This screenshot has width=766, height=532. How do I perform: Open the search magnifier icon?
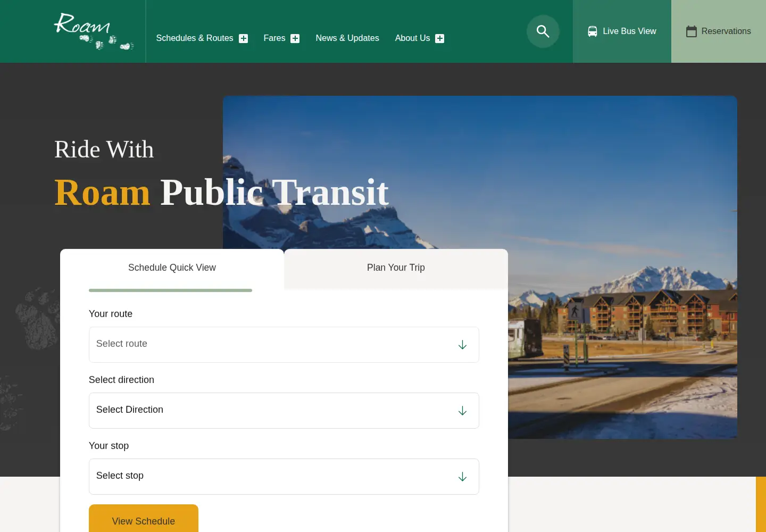coord(543,31)
